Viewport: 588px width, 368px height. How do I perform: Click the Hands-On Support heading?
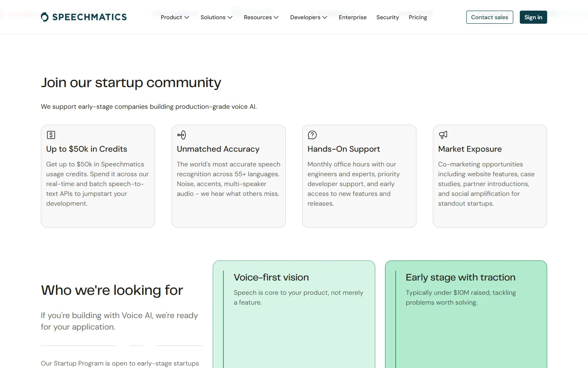click(344, 149)
